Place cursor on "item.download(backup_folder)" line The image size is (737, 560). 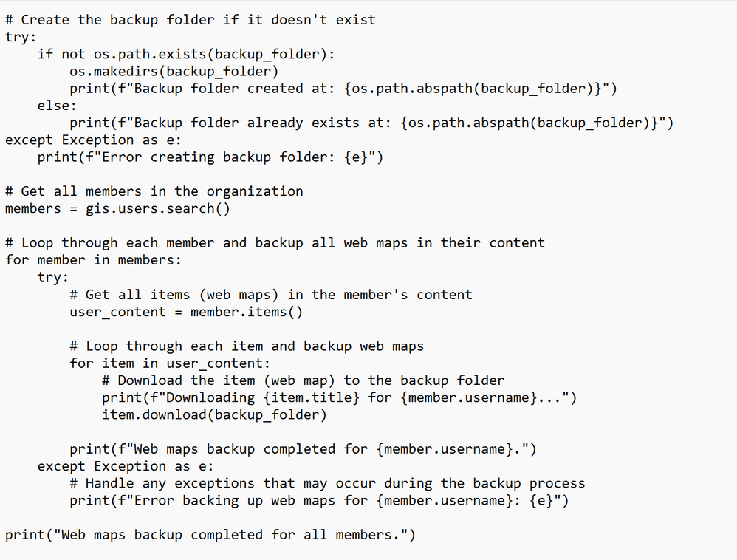point(214,414)
